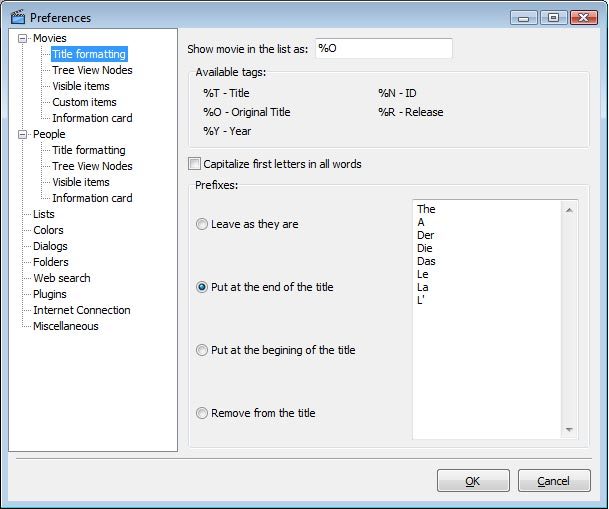Collapse the Movies tree node
The height and width of the screenshot is (509, 609).
pyautogui.click(x=23, y=38)
